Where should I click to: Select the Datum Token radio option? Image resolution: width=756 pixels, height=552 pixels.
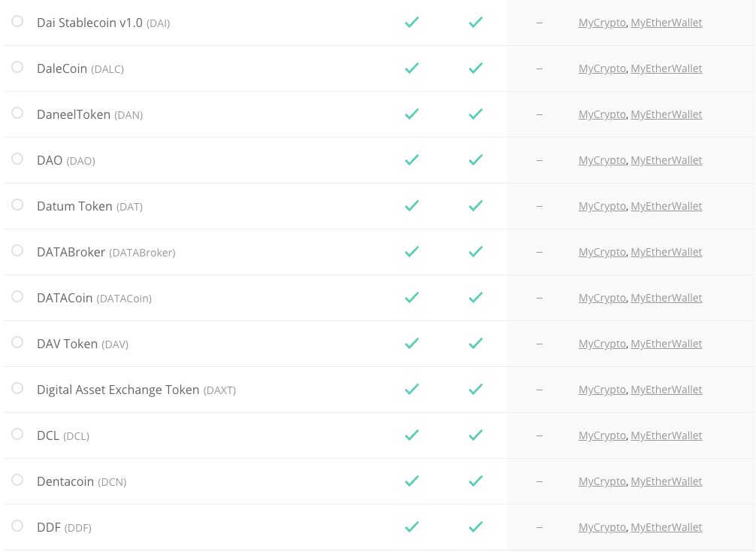click(x=17, y=205)
